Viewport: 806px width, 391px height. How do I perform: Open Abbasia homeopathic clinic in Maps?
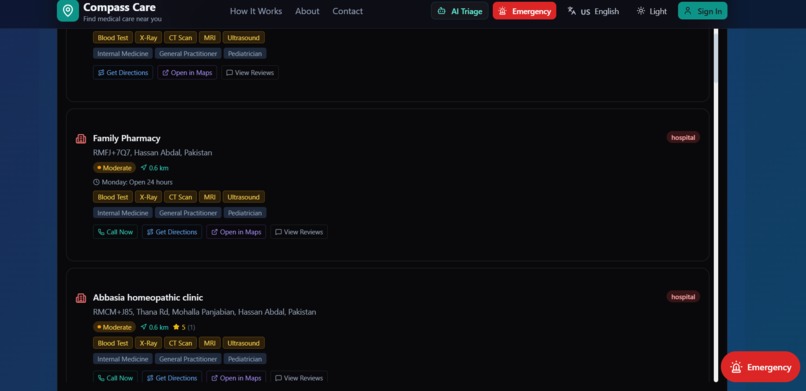(x=236, y=378)
